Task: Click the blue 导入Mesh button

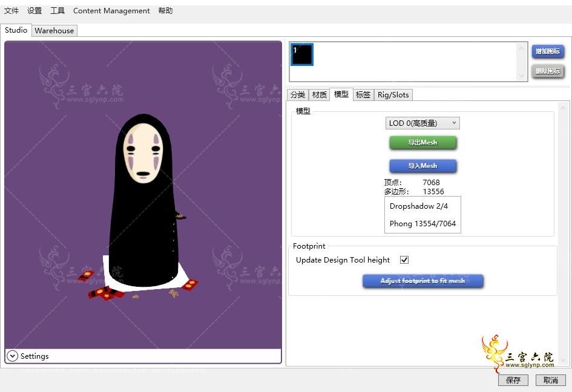Action: click(x=423, y=166)
